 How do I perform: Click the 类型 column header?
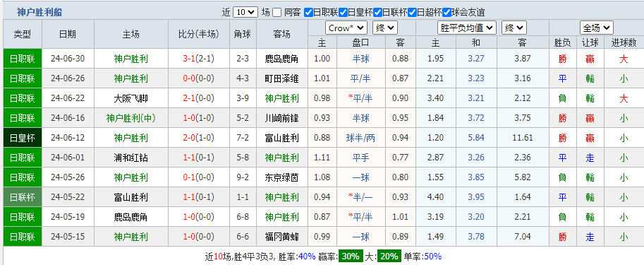coord(23,34)
